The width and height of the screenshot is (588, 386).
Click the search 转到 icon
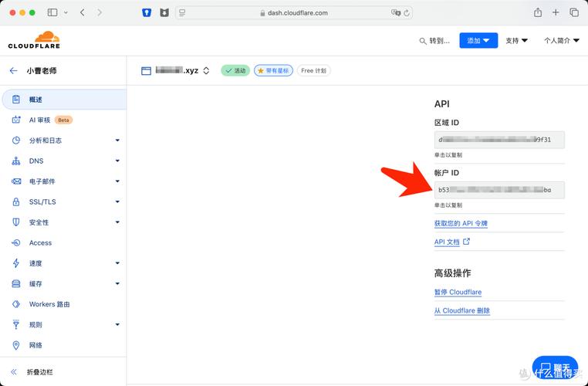pyautogui.click(x=422, y=41)
